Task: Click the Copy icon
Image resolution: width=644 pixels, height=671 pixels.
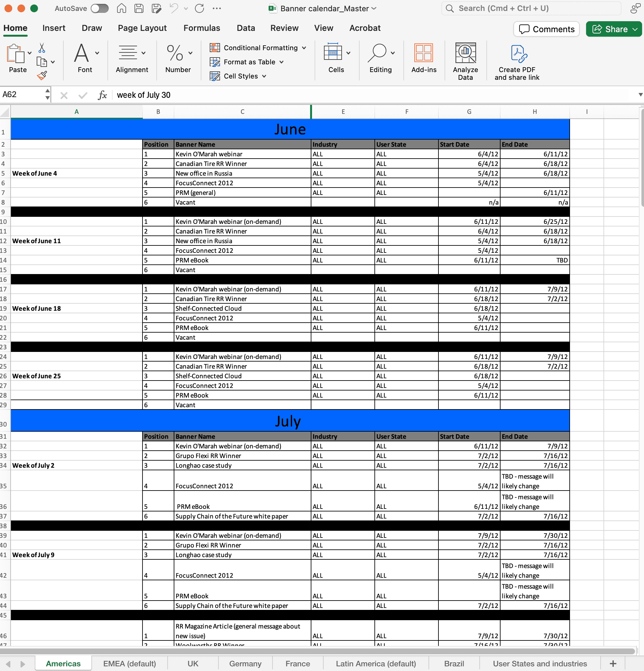Action: pos(42,62)
